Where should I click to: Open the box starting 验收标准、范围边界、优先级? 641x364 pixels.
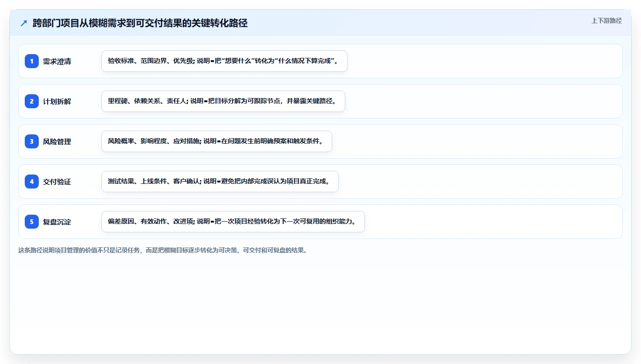224,61
